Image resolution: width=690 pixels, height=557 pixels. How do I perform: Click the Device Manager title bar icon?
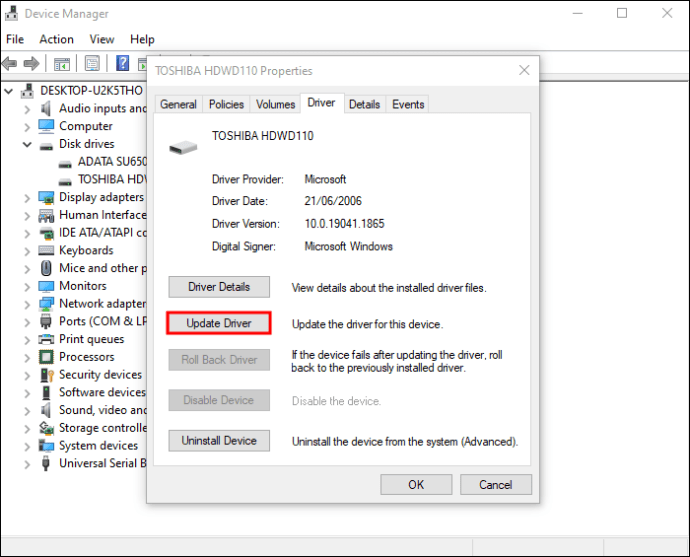click(11, 14)
